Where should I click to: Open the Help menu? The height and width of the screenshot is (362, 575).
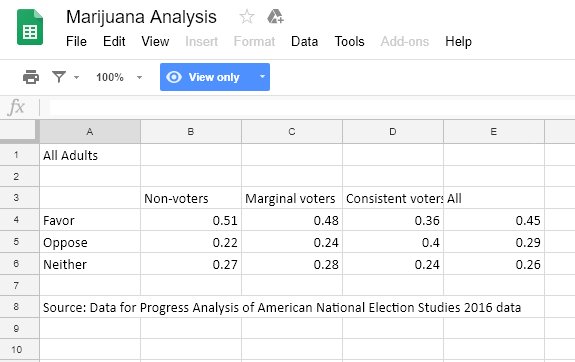pos(458,41)
